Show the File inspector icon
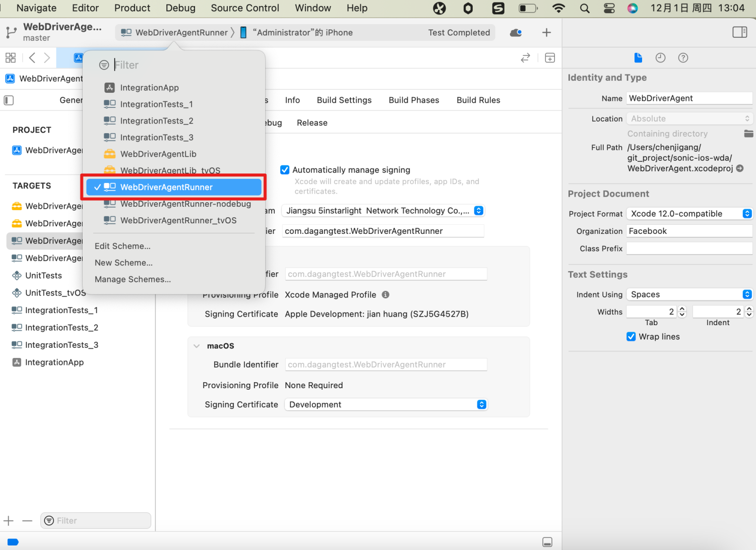 [638, 58]
